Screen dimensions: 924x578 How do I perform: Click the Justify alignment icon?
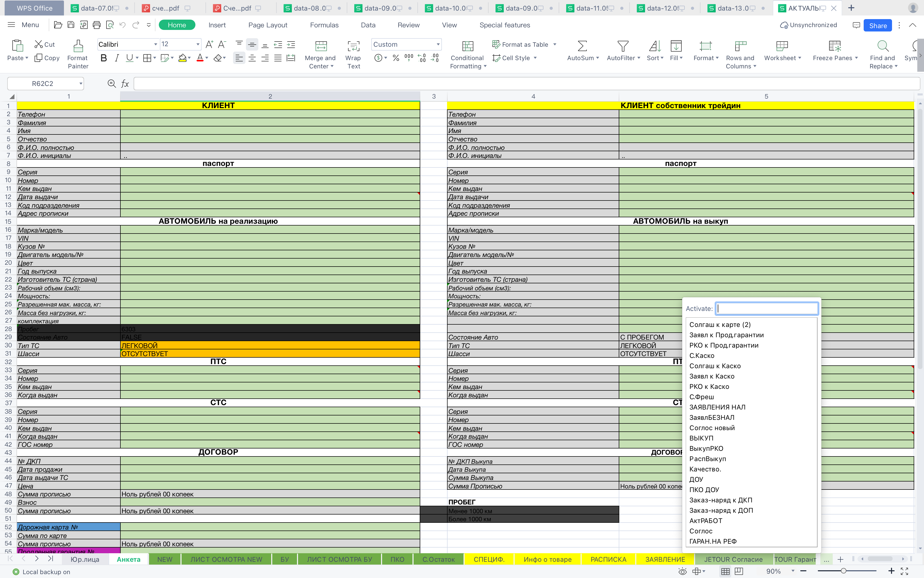278,58
